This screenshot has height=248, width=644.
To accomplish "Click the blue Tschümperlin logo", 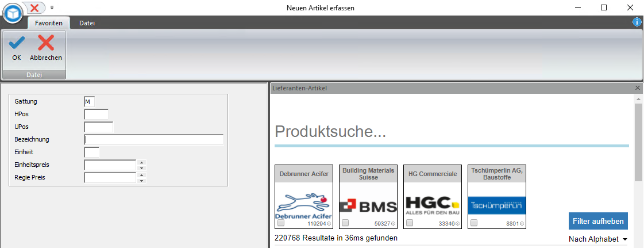I will pyautogui.click(x=497, y=205).
